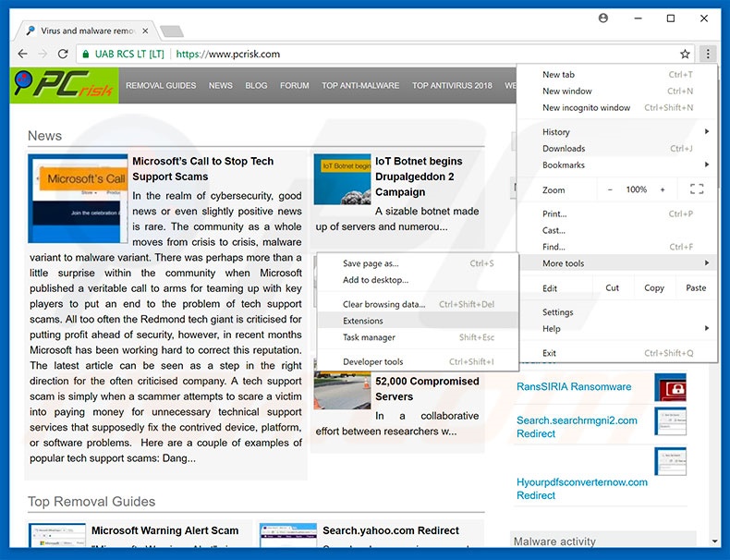Open REMOVAL GUIDES nav link

pos(161,86)
